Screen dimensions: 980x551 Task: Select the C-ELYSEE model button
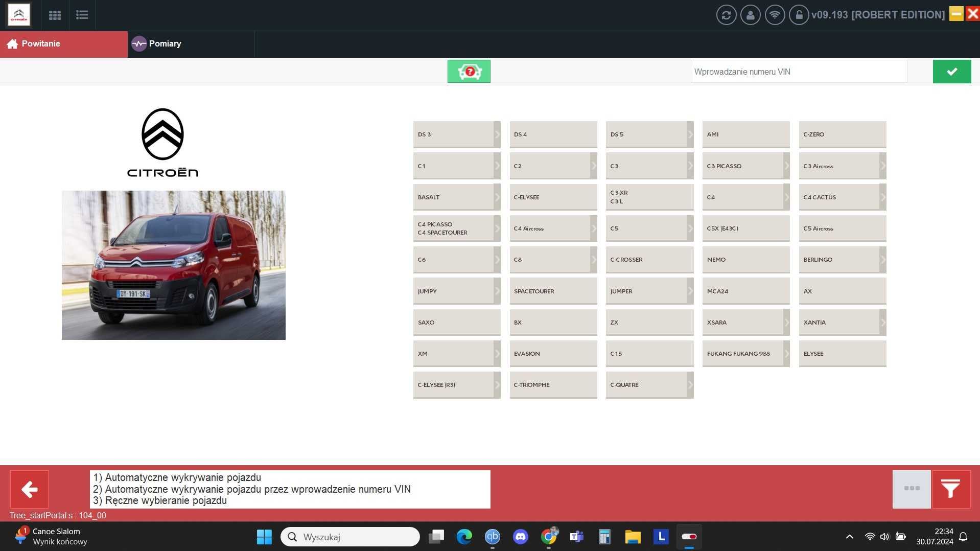(x=553, y=197)
